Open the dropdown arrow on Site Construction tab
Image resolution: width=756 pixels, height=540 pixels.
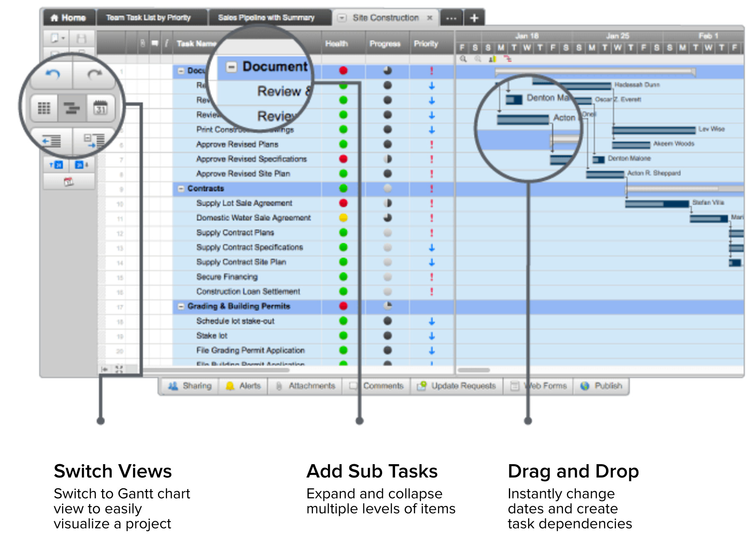342,18
